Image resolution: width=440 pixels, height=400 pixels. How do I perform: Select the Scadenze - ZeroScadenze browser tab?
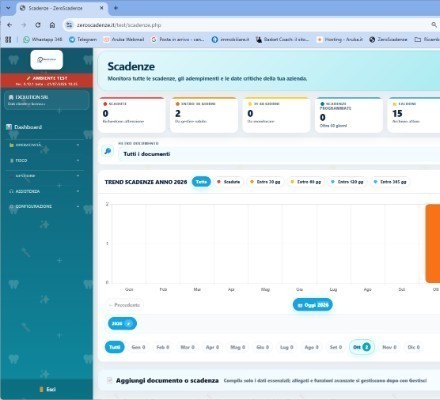(x=62, y=8)
